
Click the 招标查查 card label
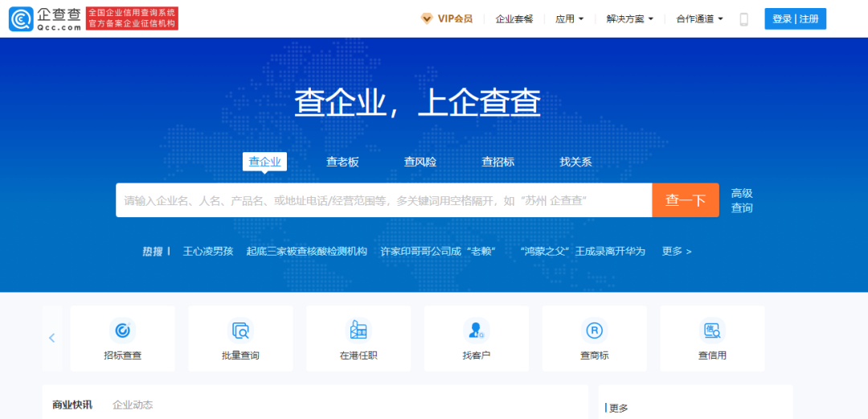[x=122, y=355]
